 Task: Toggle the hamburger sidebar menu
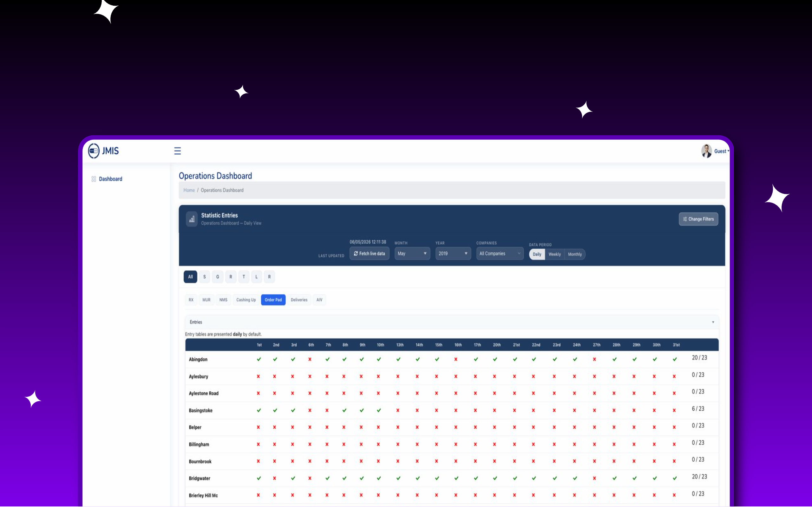pos(178,151)
